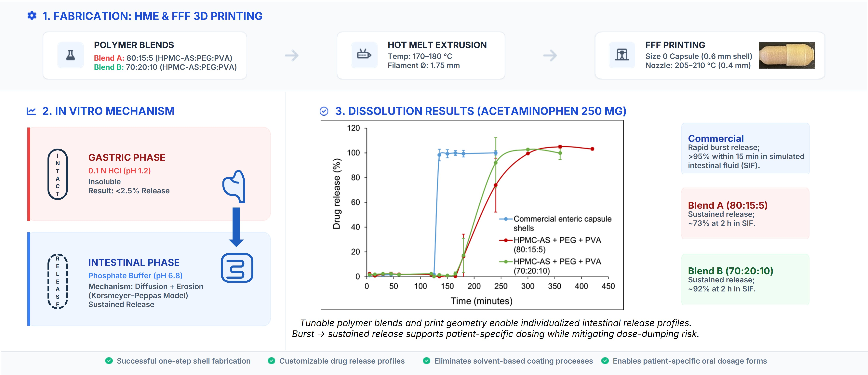Click the intact capsule icon in Gastric Phase
Screen dimensions: 868x375
pyautogui.click(x=58, y=174)
